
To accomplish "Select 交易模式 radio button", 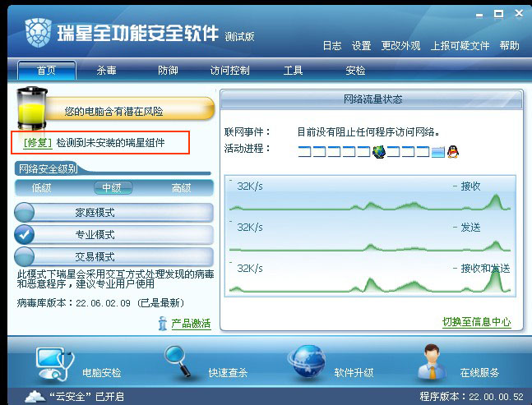I will (25, 256).
